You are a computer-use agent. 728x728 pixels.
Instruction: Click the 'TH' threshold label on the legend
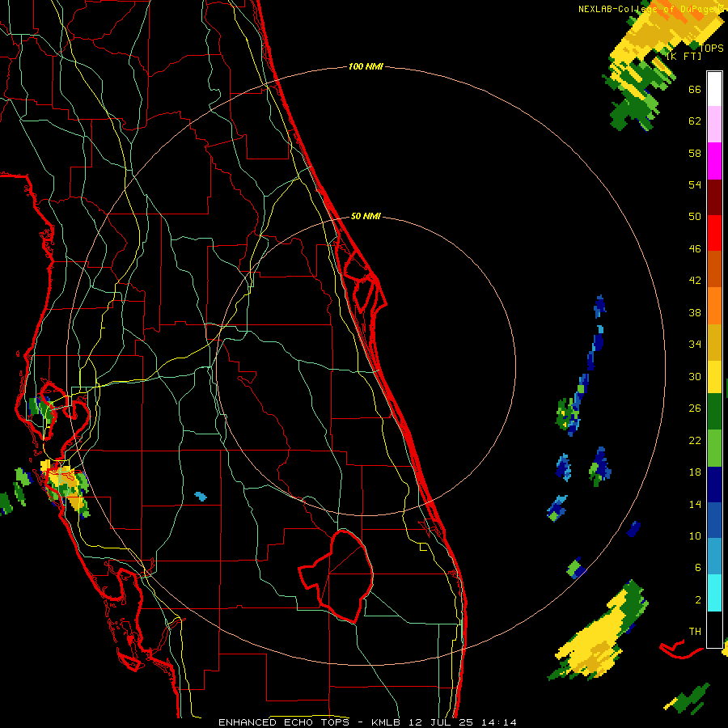[x=695, y=632]
